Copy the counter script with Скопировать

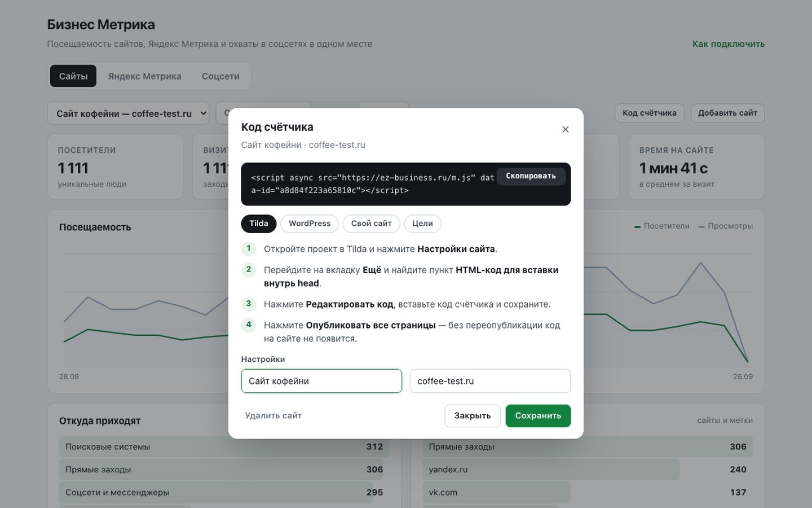click(531, 176)
